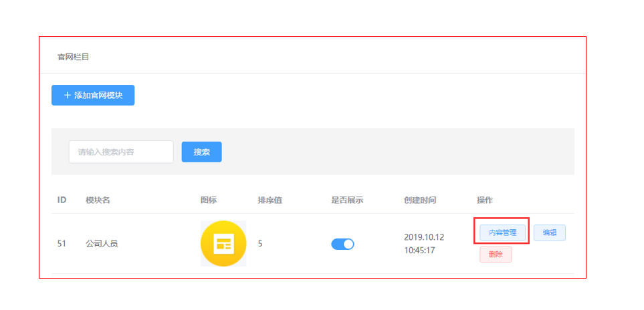The width and height of the screenshot is (644, 310).
Task: Select the 公司人员 module name cell
Action: 102,244
